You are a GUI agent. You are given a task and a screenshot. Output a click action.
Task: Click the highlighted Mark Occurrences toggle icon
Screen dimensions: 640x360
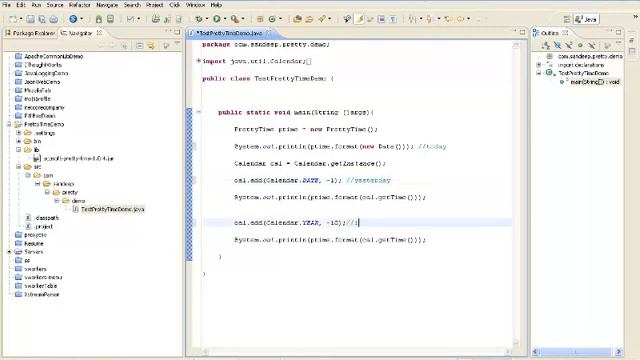tap(359, 19)
